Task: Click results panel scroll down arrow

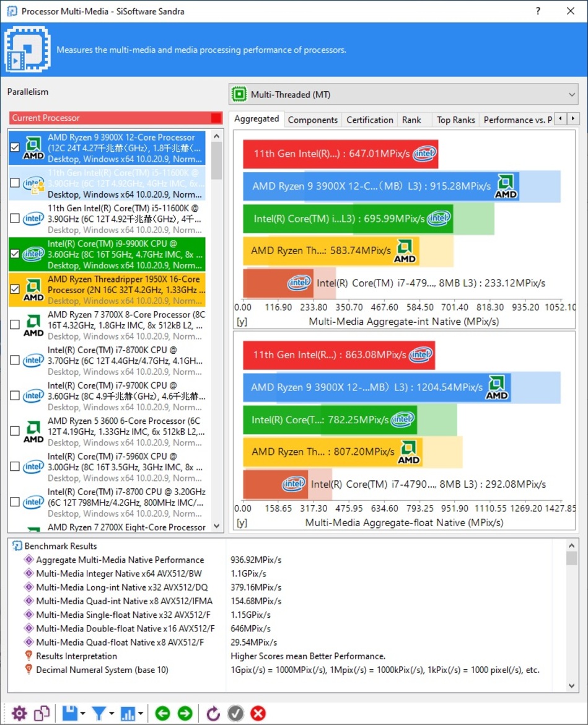Action: click(x=572, y=686)
